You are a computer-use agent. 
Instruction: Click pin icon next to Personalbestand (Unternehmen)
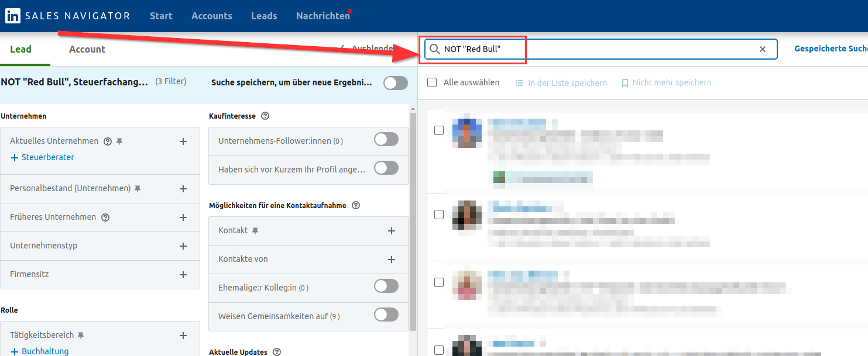(138, 189)
